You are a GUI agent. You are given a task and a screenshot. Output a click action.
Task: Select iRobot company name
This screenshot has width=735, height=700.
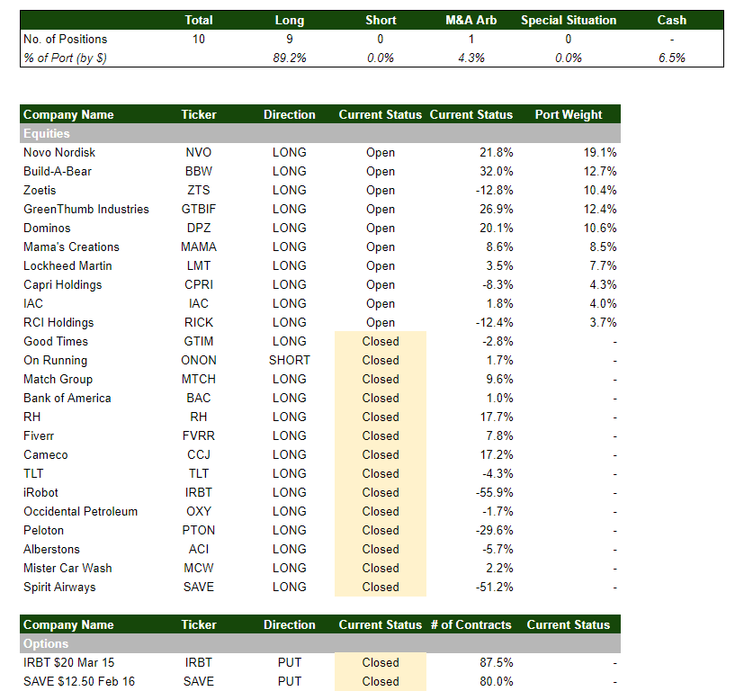(x=40, y=493)
